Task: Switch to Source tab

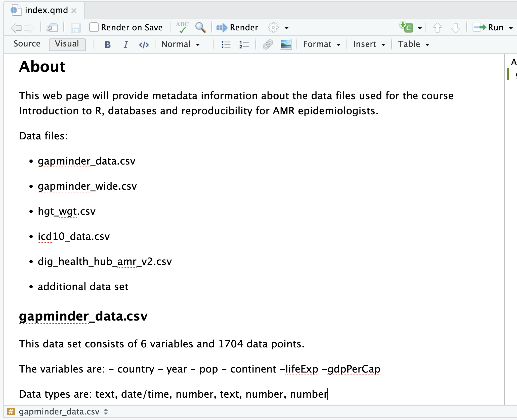Action: 27,44
